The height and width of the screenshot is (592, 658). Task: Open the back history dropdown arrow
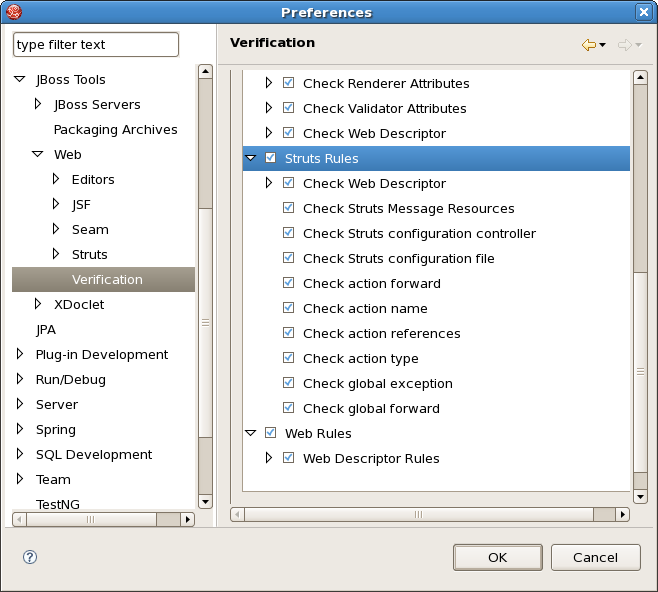[x=603, y=46]
